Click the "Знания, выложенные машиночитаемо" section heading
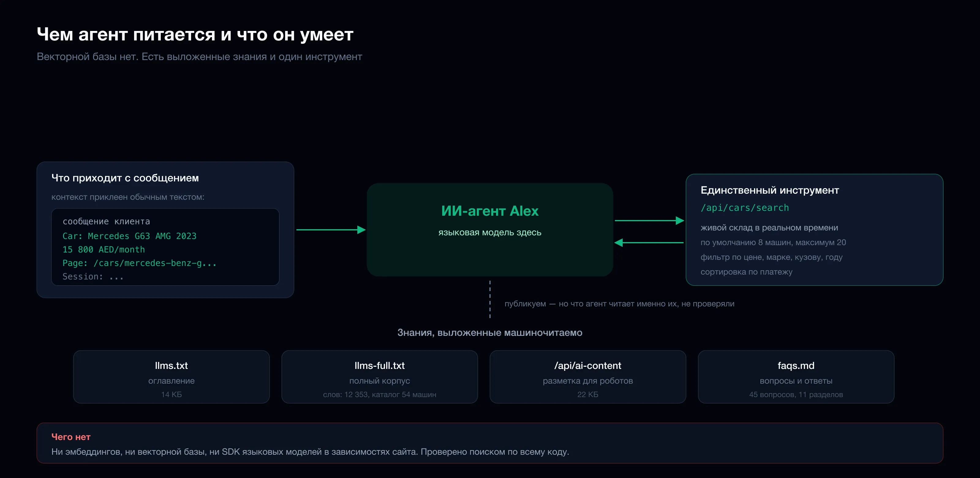The width and height of the screenshot is (980, 478). click(490, 333)
